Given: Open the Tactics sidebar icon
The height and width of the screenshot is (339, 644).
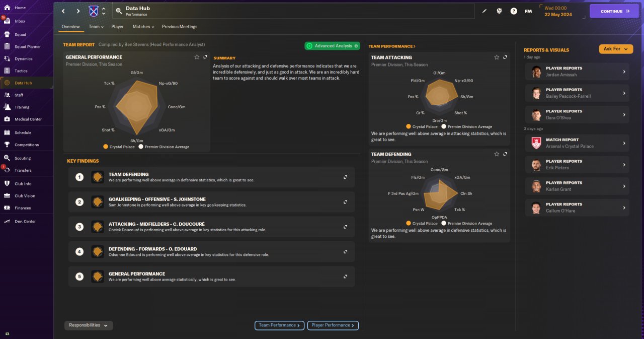Looking at the screenshot, I should pos(7,71).
